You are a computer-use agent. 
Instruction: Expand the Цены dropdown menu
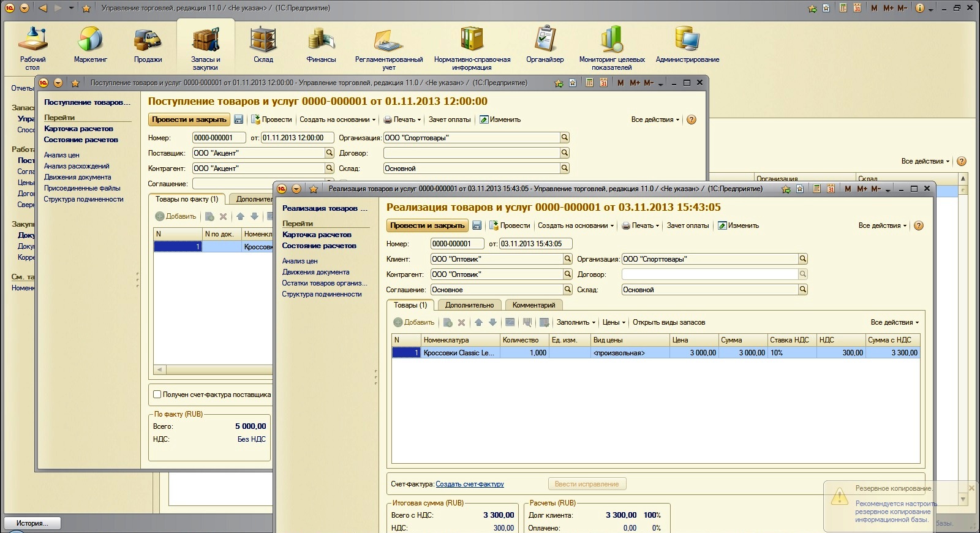point(614,322)
